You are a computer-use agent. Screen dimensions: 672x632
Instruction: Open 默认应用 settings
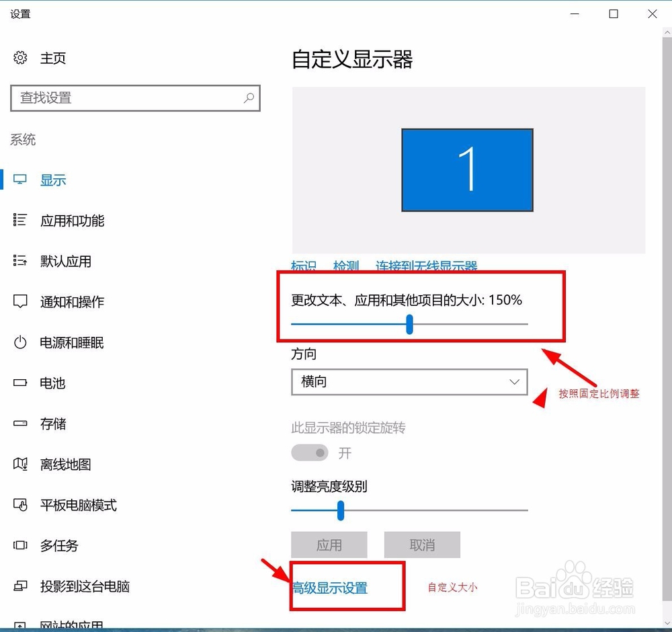64,262
